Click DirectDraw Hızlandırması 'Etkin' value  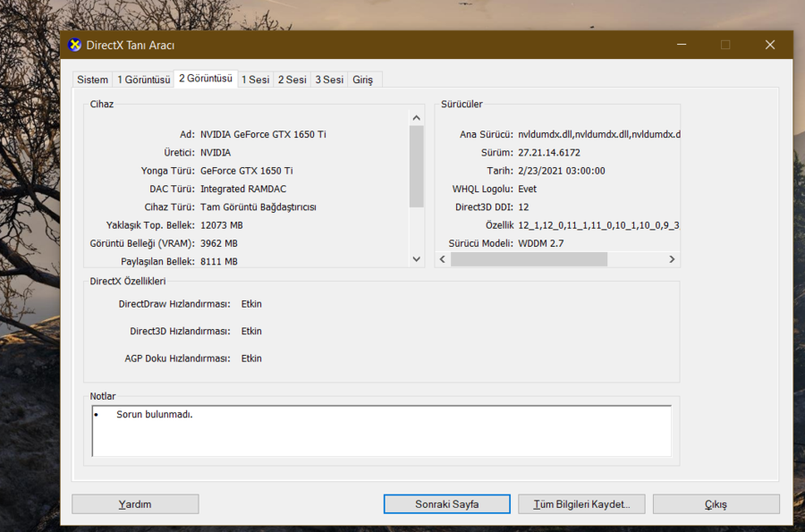pyautogui.click(x=251, y=304)
